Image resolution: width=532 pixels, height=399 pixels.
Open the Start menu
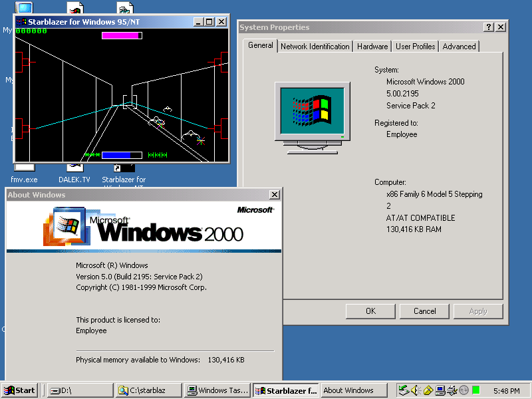(19, 390)
